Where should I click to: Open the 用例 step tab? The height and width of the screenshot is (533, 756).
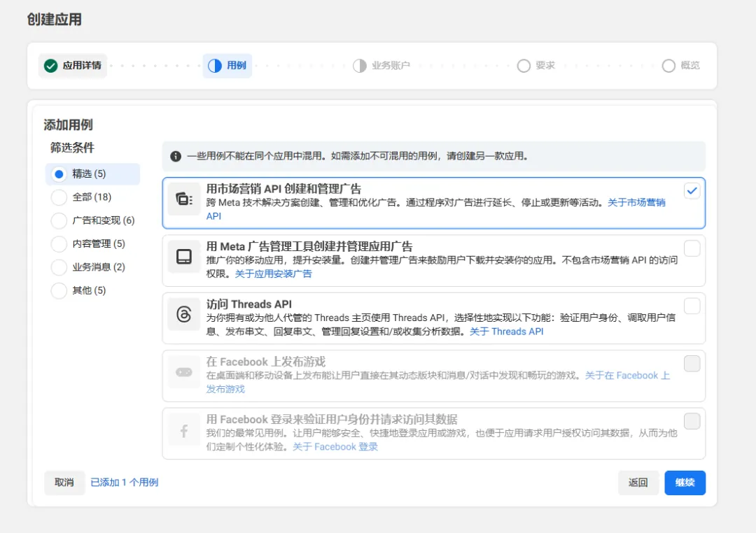click(227, 66)
